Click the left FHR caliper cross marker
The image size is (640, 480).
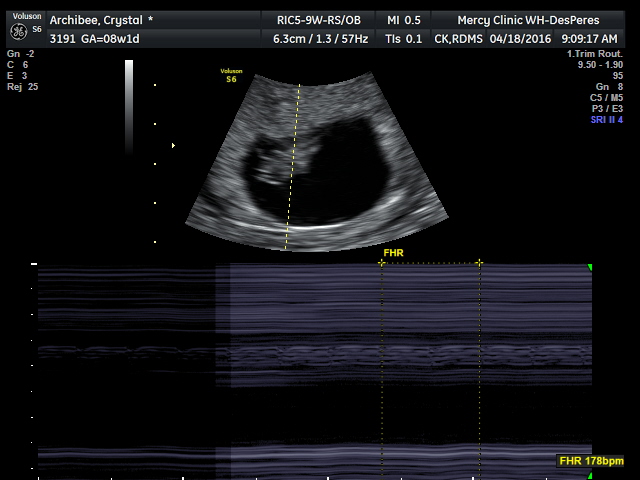382,263
